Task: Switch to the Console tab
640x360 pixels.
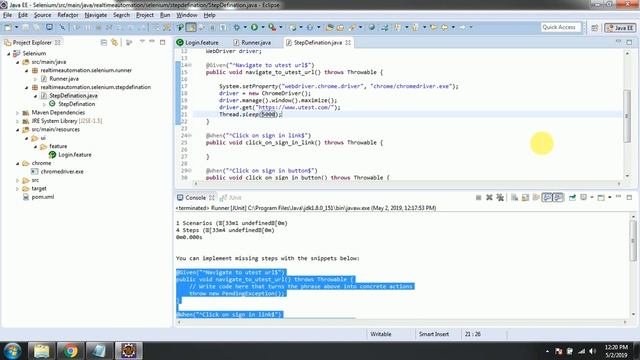Action: 196,198
